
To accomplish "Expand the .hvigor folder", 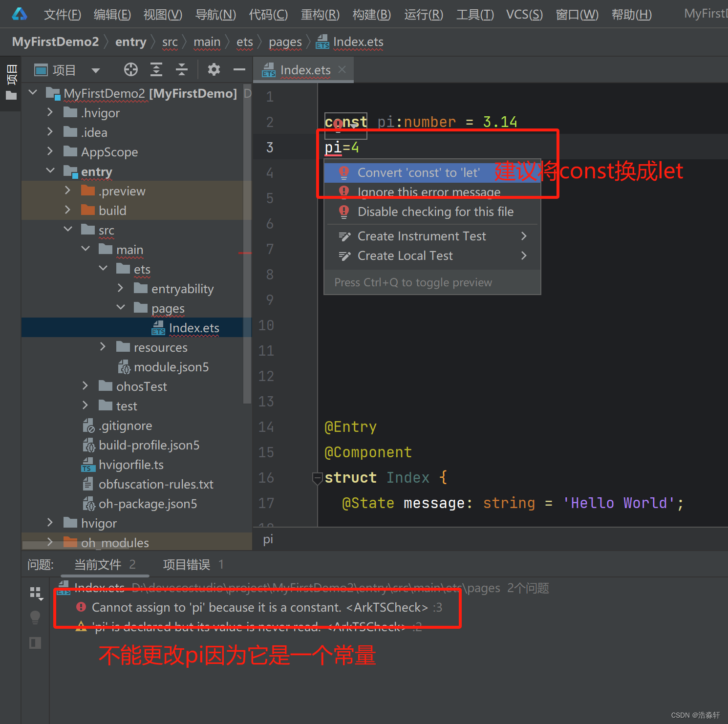I will 50,113.
